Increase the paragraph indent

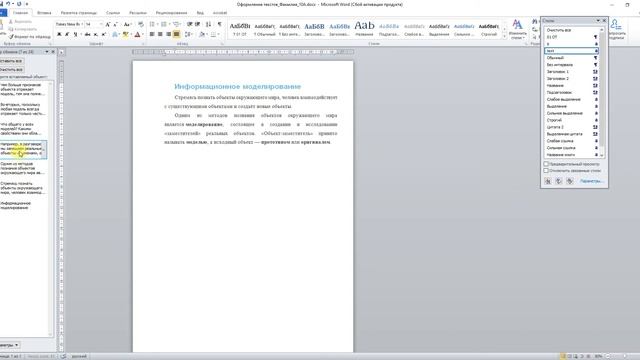point(198,24)
